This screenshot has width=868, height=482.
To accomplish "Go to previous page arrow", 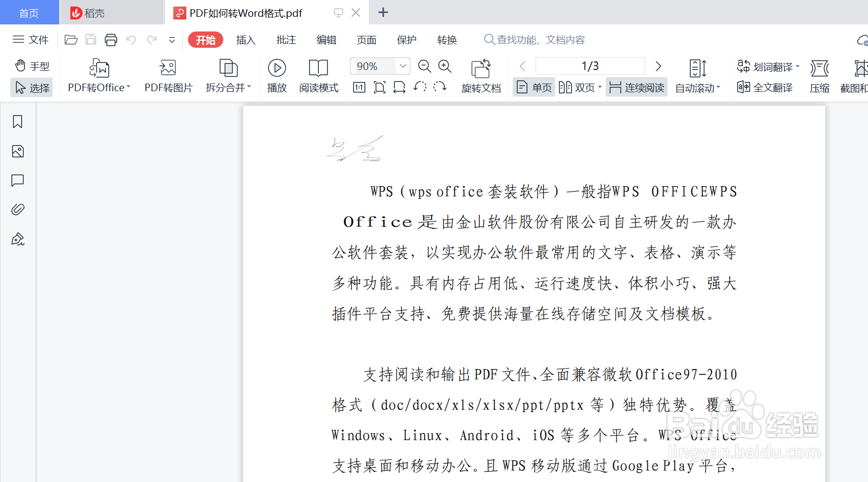I will pyautogui.click(x=523, y=66).
